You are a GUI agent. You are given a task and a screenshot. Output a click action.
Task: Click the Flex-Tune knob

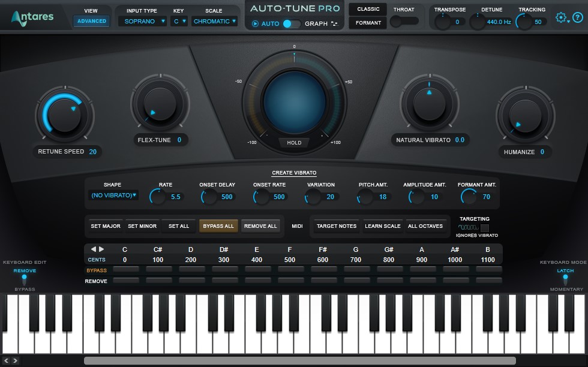point(160,104)
